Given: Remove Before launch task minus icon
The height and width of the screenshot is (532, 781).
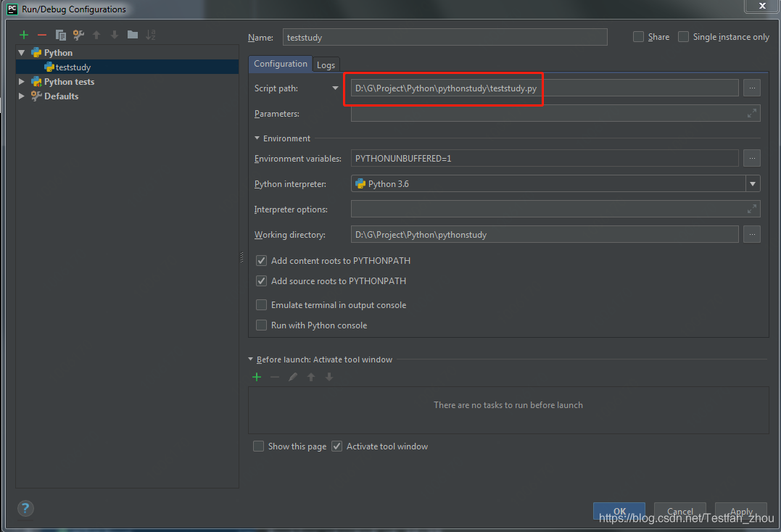Looking at the screenshot, I should 274,377.
